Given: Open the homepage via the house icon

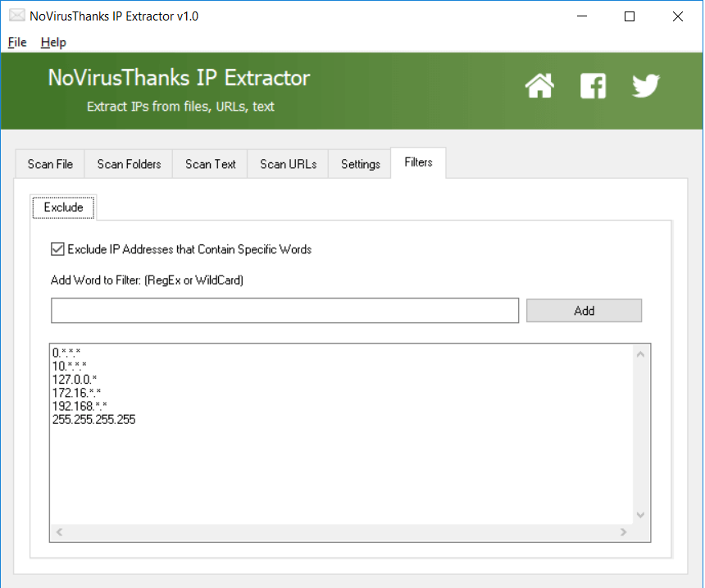Looking at the screenshot, I should coord(539,85).
